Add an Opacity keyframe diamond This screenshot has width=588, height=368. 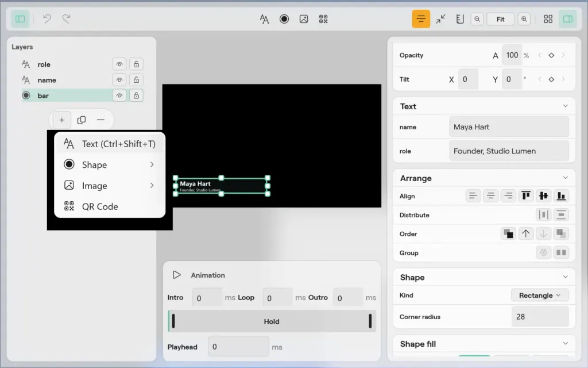click(551, 55)
